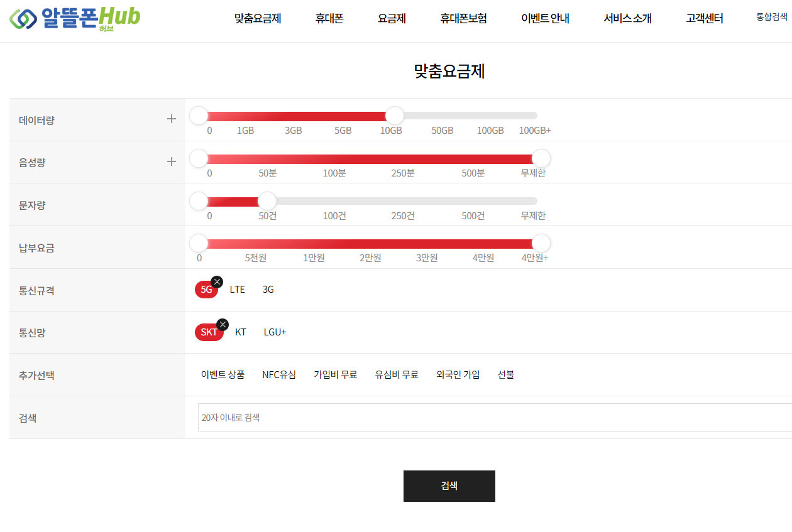Viewport: 792px width, 532px height.
Task: Click the 납부요금 row label
Action: (36, 248)
